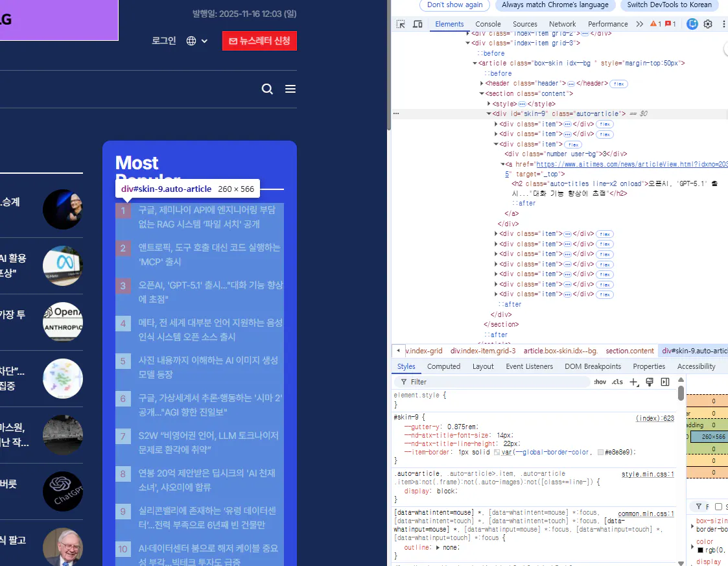Screen dimensions: 728x566
Task: Open the Event Listeners tab
Action: [x=529, y=366]
